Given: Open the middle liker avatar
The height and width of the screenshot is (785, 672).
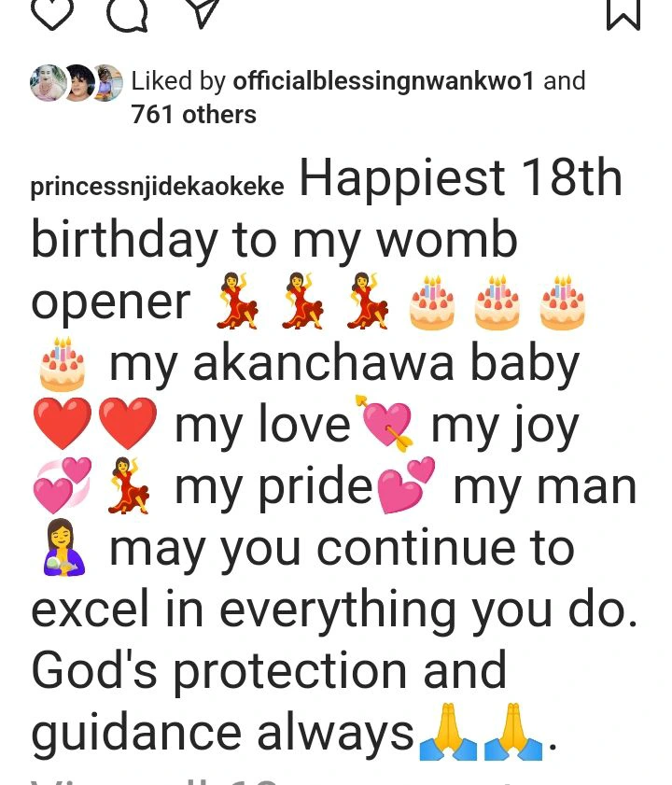Looking at the screenshot, I should tap(77, 82).
